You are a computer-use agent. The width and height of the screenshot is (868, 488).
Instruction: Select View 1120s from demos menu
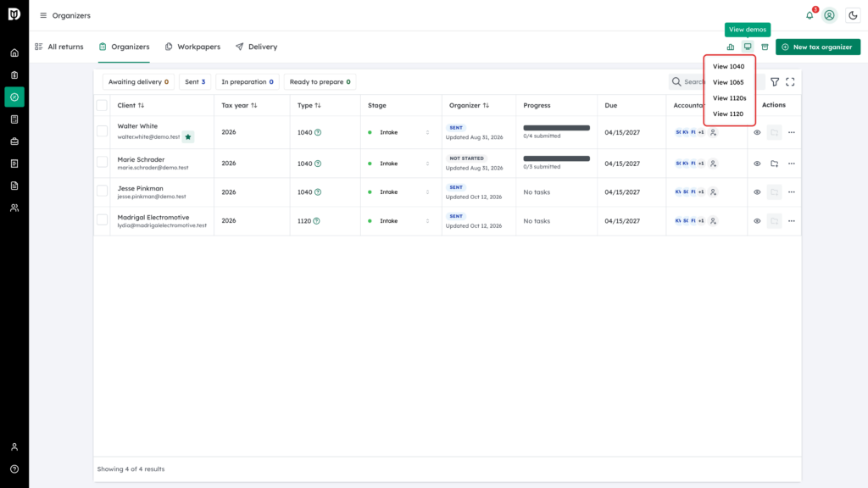tap(729, 98)
